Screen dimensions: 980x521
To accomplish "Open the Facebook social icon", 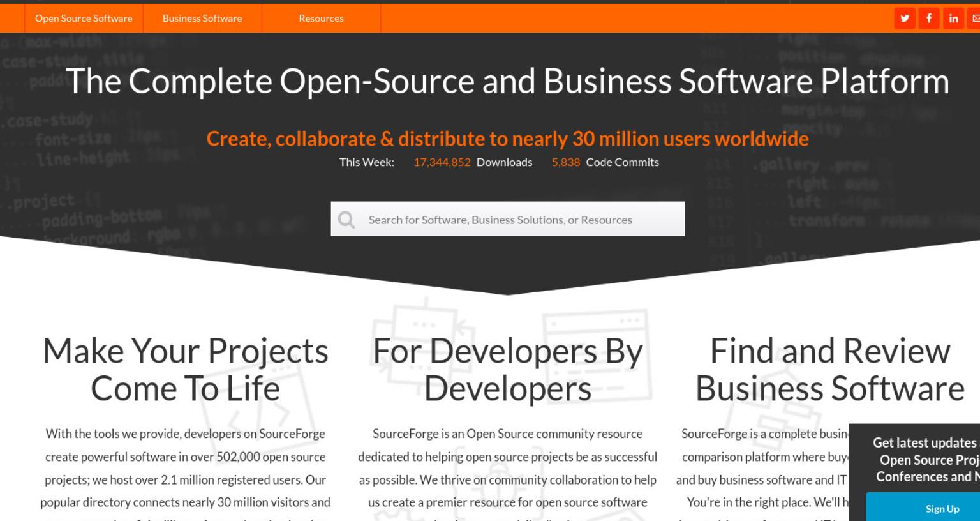I will click(929, 19).
